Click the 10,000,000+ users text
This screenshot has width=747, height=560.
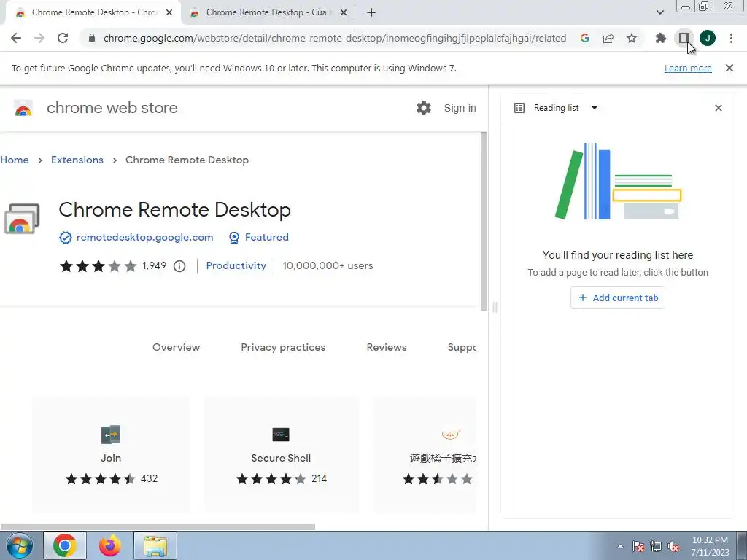pyautogui.click(x=328, y=265)
